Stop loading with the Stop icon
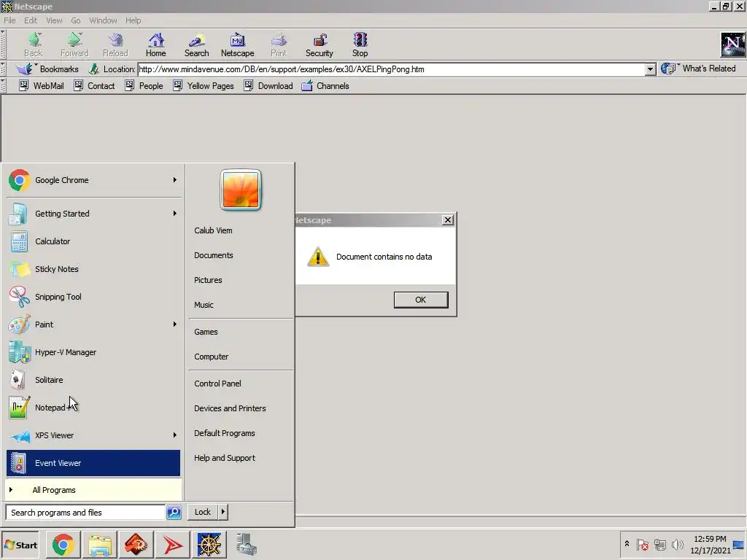The image size is (747, 560). click(360, 44)
